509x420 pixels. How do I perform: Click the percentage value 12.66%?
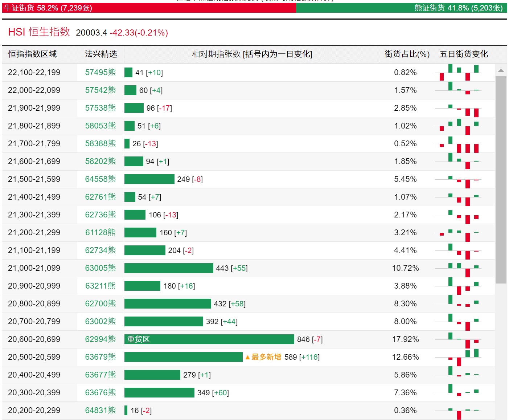(405, 357)
